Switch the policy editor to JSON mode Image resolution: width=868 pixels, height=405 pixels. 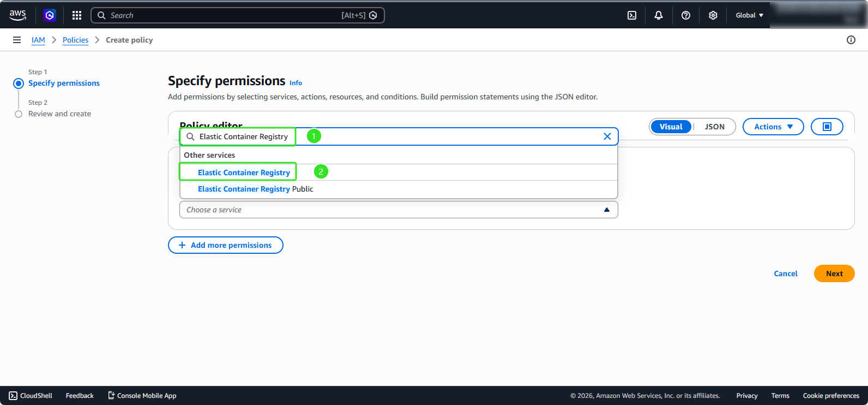(x=715, y=127)
